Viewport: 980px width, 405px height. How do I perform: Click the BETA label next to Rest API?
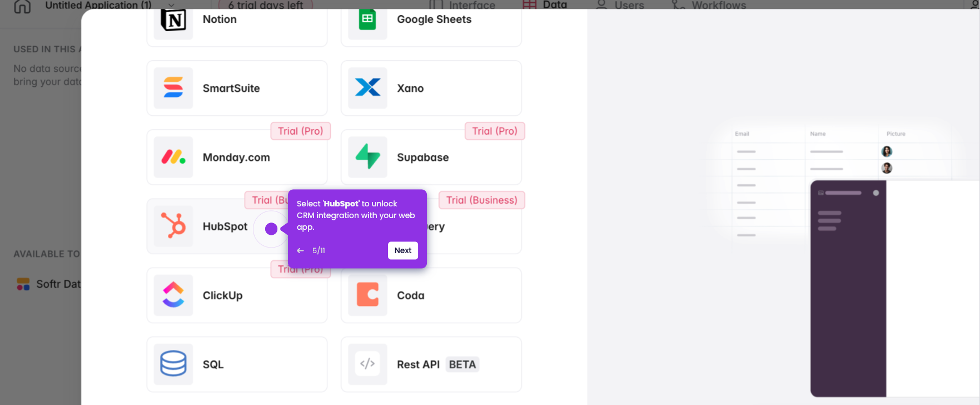[x=462, y=364]
